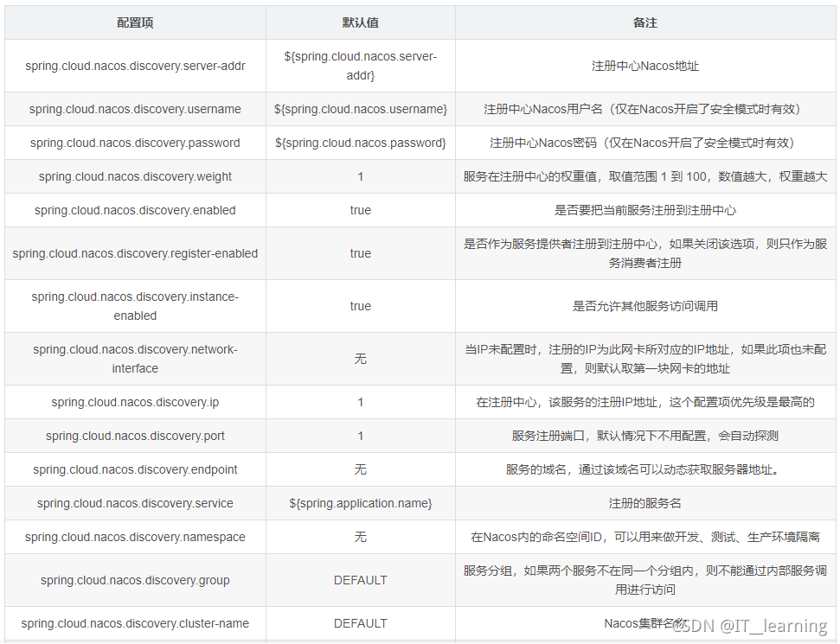Select spring.cloud.nacos.discovery.cluster-name cell
The height and width of the screenshot is (644, 840).
(135, 623)
